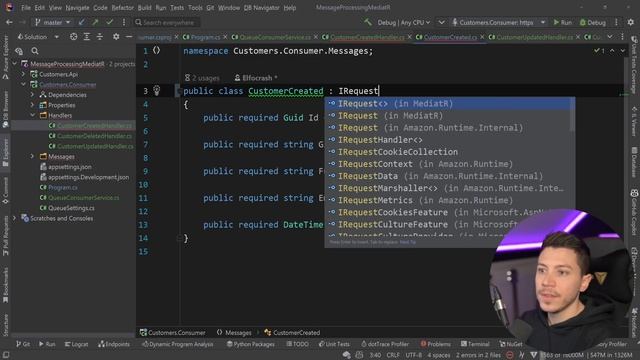Click the lightbulb quick-fix icon on line 3

(156, 90)
